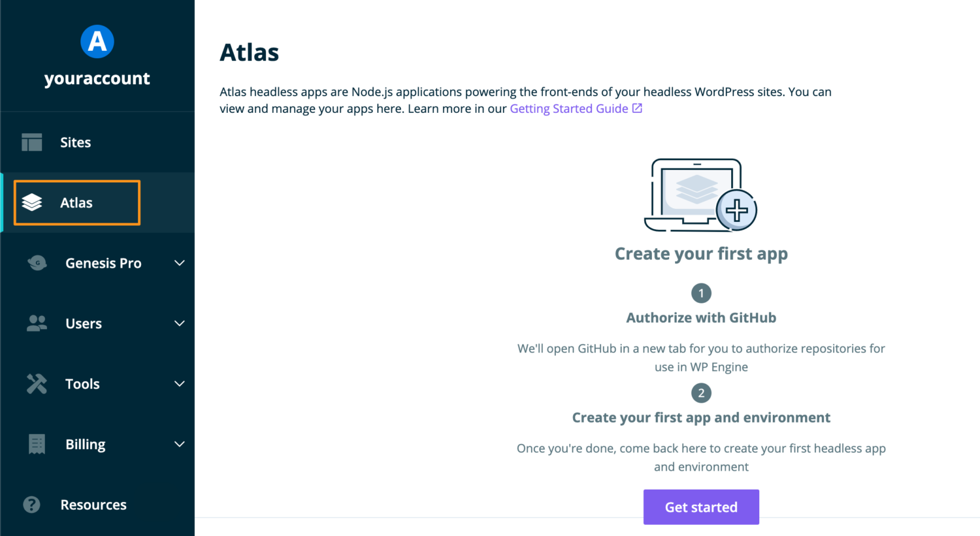
Task: Select the Sites grid icon
Action: (x=31, y=142)
